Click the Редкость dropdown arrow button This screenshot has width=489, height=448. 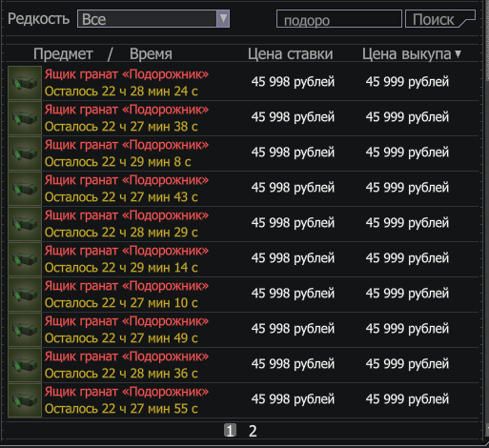click(x=223, y=19)
